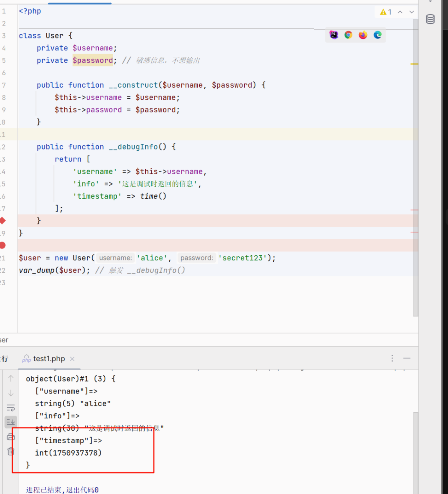448x494 pixels.
Task: Click the 'timestamp' array key in code
Action: [97, 196]
